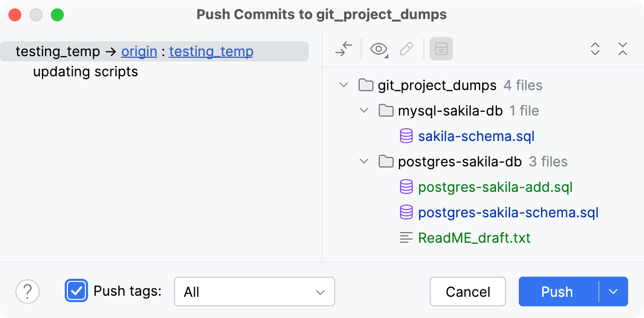Collapse the mysql-sakila-db folder
This screenshot has width=644, height=318.
(364, 110)
